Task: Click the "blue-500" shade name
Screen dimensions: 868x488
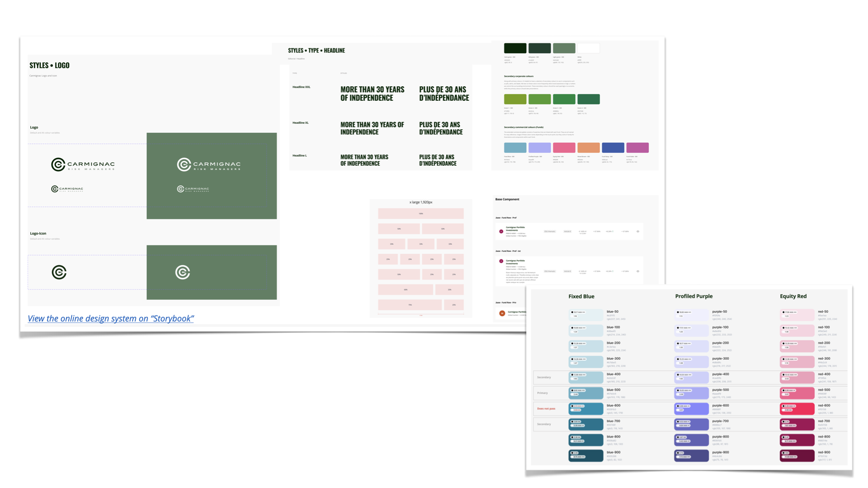Action: [613, 390]
